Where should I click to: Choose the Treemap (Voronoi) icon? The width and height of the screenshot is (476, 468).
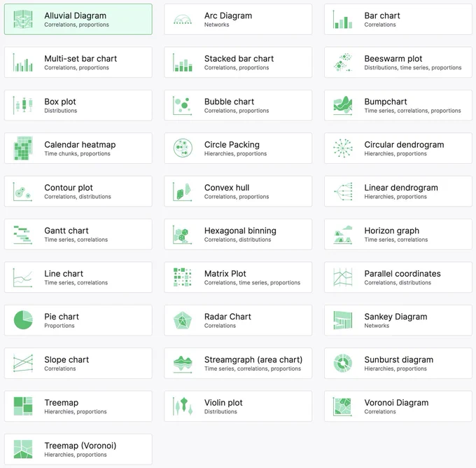coord(23,449)
